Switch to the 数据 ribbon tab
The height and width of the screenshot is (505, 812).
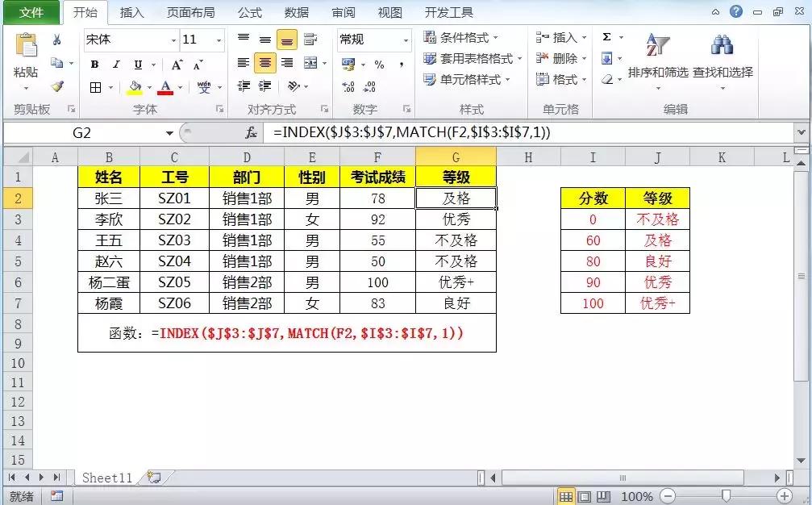(295, 12)
